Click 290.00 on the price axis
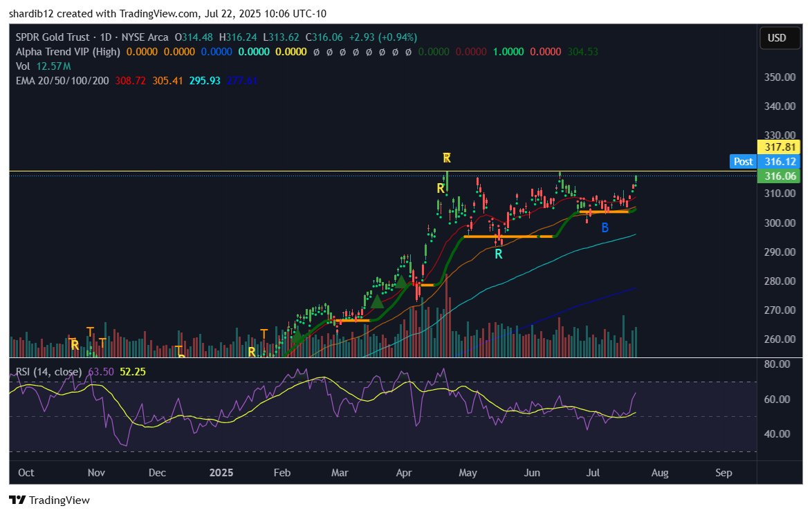The image size is (812, 515). click(780, 252)
